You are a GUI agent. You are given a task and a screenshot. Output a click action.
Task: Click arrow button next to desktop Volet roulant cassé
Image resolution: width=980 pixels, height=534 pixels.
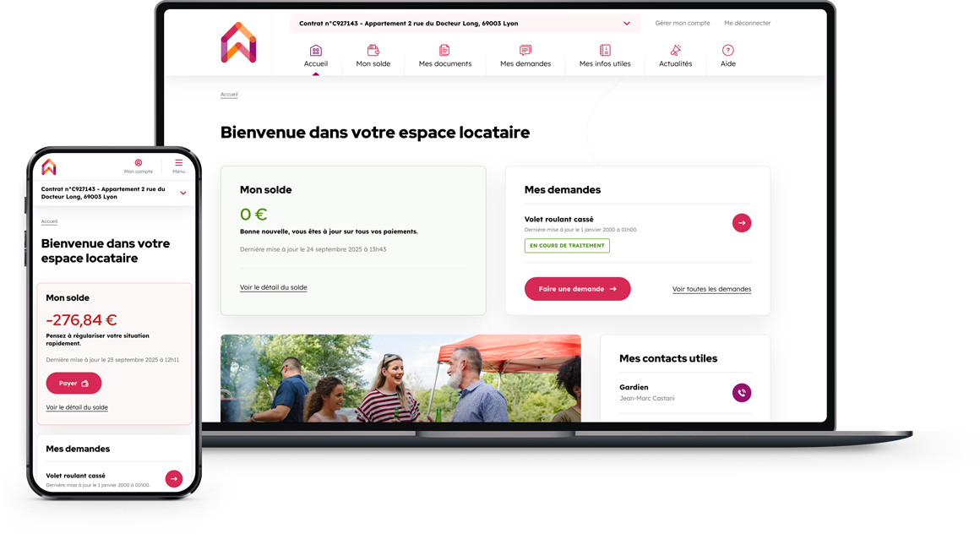click(x=741, y=223)
